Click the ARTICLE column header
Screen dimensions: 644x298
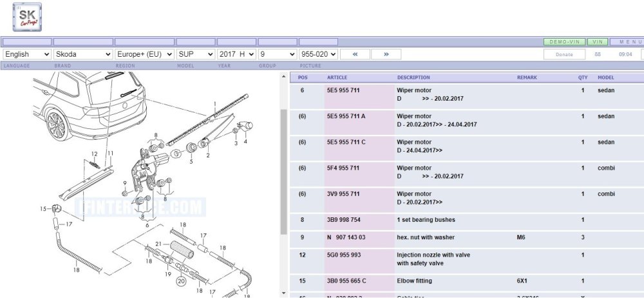(x=337, y=77)
